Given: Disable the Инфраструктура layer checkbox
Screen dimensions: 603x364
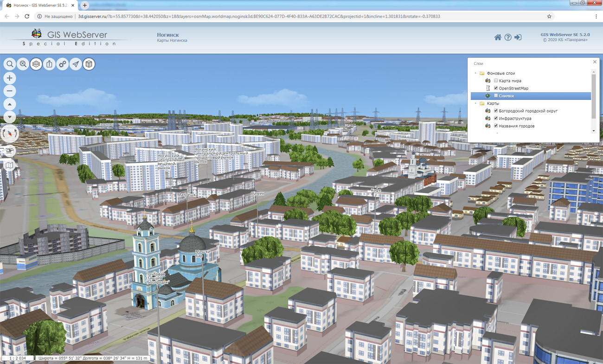Looking at the screenshot, I should tap(496, 118).
